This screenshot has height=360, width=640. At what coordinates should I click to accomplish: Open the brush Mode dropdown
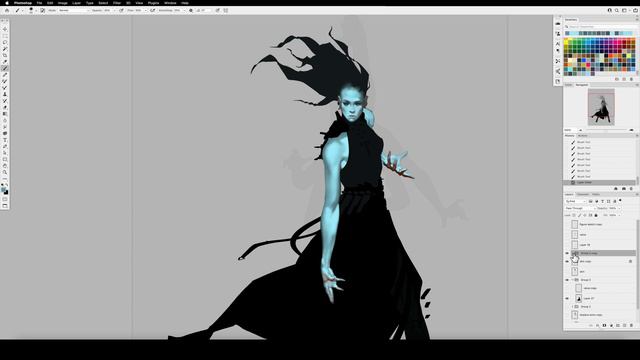(x=74, y=10)
